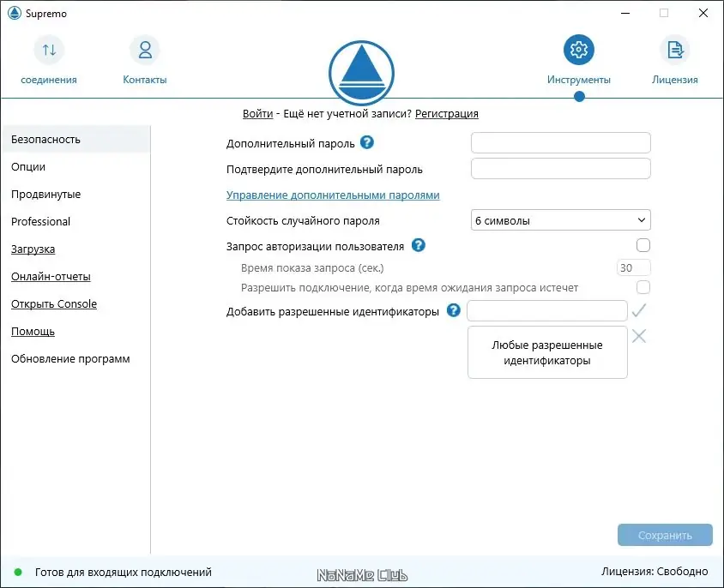Click the Supremo triangle logo in center
This screenshot has height=588, width=724.
(361, 73)
